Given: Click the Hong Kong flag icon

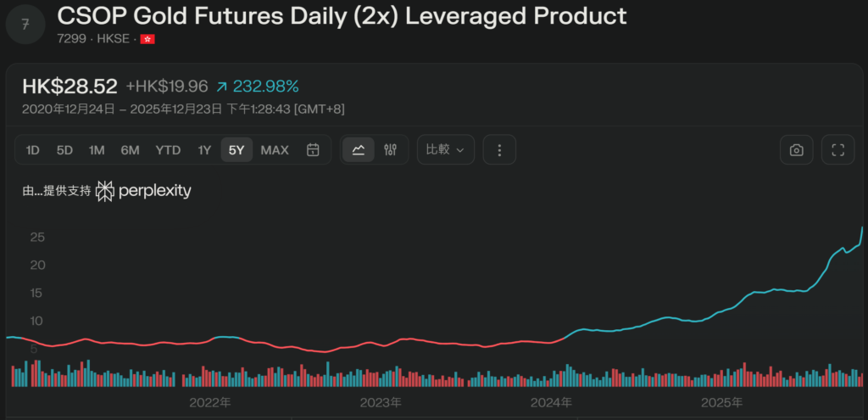Looking at the screenshot, I should (x=147, y=39).
